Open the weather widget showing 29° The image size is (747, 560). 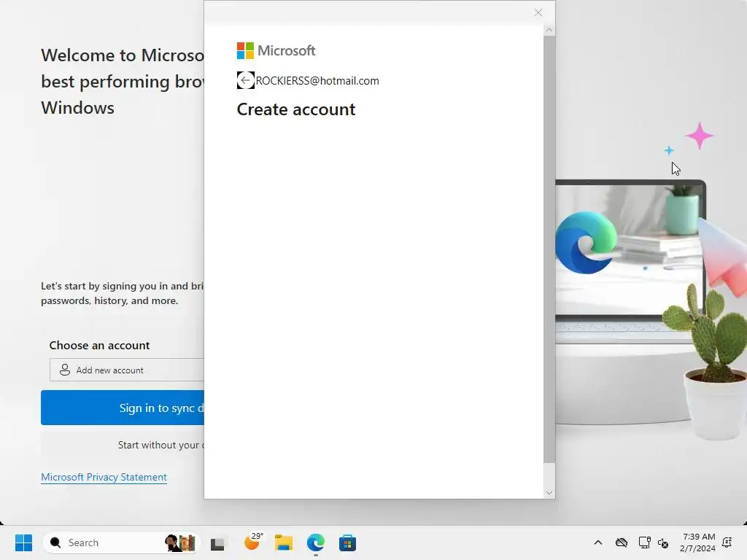(253, 542)
